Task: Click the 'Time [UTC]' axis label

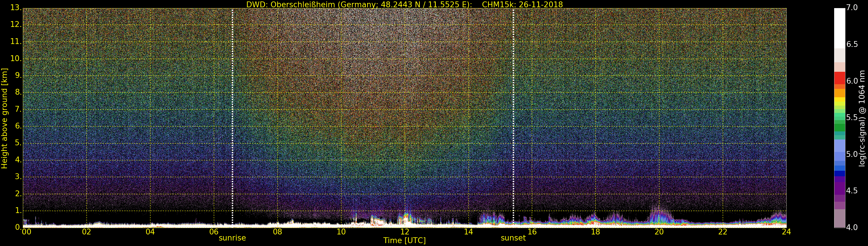Action: point(404,241)
